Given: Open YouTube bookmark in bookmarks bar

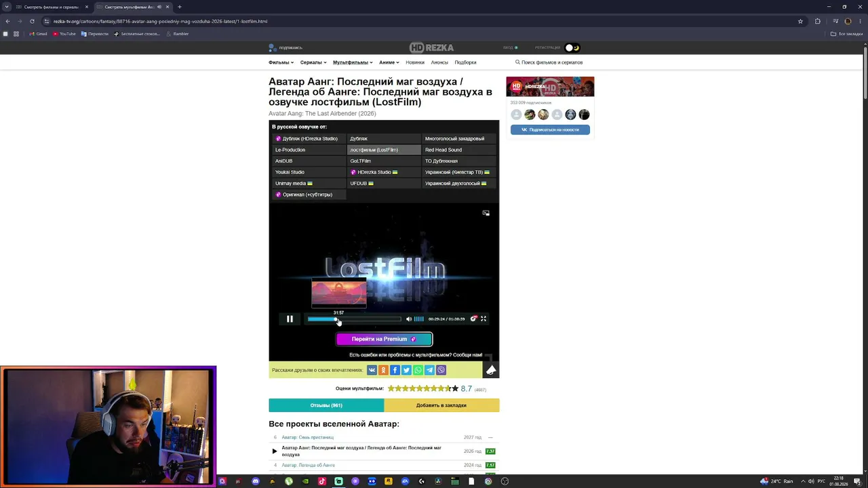Looking at the screenshot, I should click(x=64, y=34).
